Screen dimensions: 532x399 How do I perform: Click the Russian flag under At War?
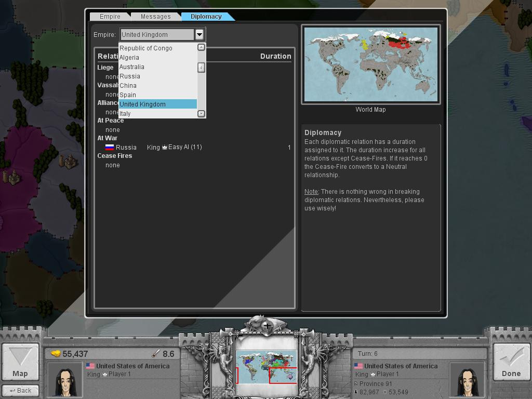(109, 147)
